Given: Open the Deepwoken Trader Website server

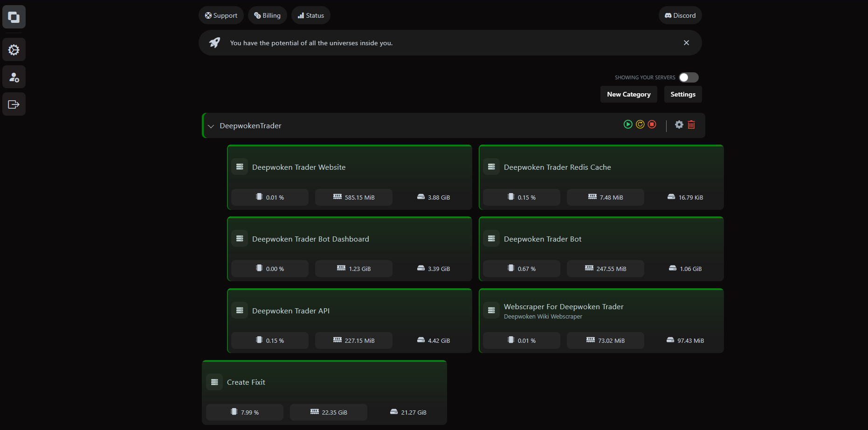Looking at the screenshot, I should tap(350, 177).
